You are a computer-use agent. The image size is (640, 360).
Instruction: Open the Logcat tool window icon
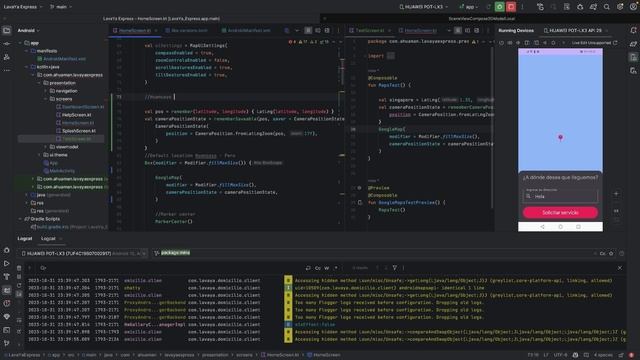tap(7, 290)
